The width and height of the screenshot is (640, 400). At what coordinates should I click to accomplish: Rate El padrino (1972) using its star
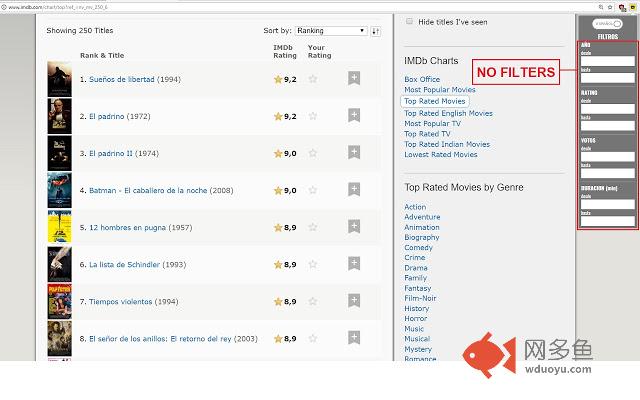[x=313, y=116]
